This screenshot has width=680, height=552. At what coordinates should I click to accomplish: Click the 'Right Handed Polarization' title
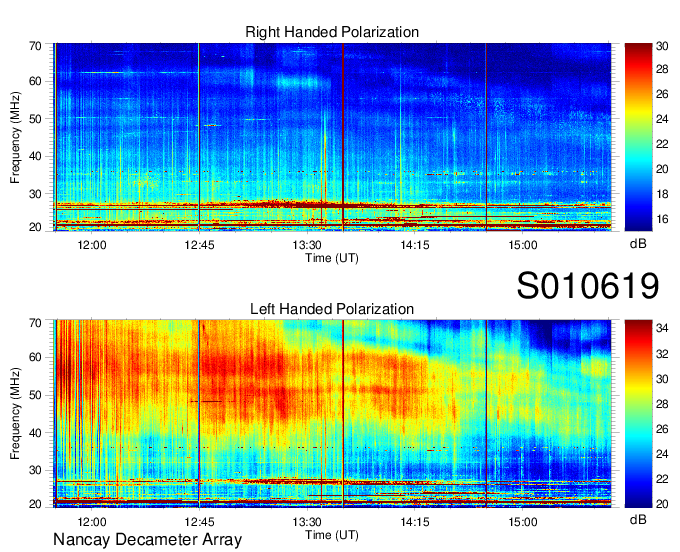coord(332,32)
